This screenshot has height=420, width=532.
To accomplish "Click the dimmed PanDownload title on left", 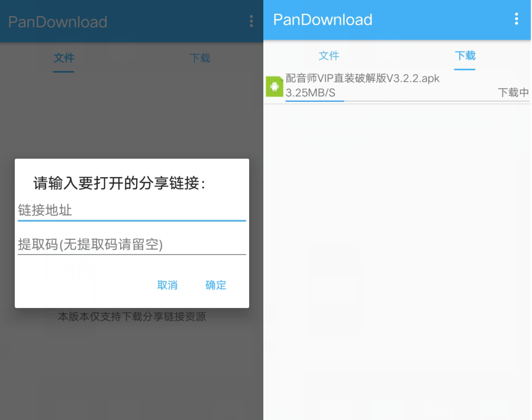I will (x=57, y=22).
